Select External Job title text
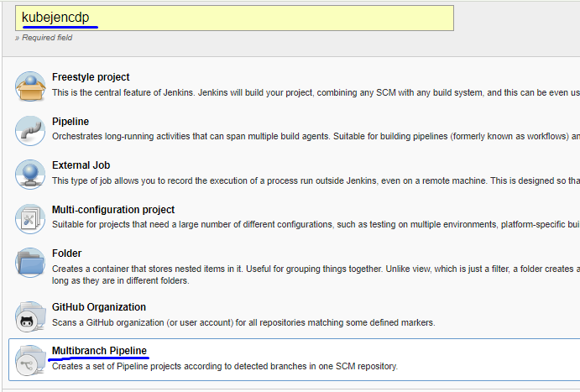Screen dimensions: 580x392 tap(81, 165)
